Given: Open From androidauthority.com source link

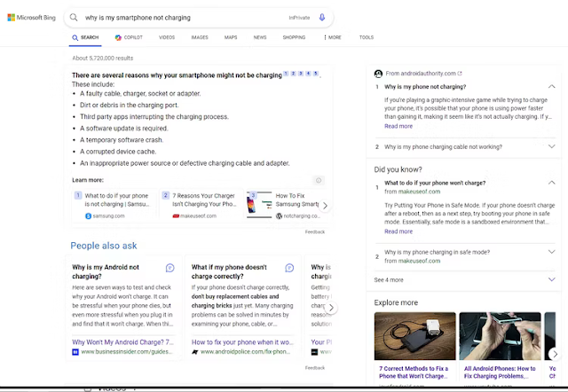Looking at the screenshot, I should 423,74.
